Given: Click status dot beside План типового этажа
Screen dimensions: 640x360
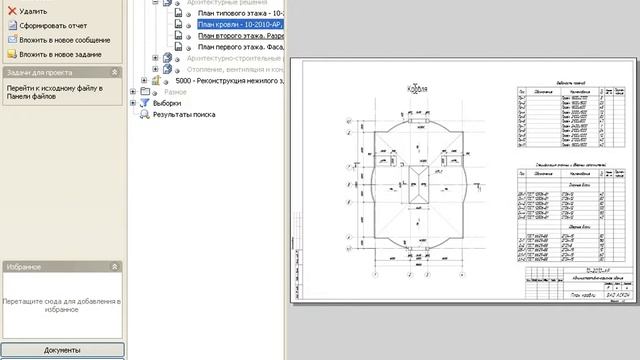Looking at the screenshot, I should [x=189, y=15].
